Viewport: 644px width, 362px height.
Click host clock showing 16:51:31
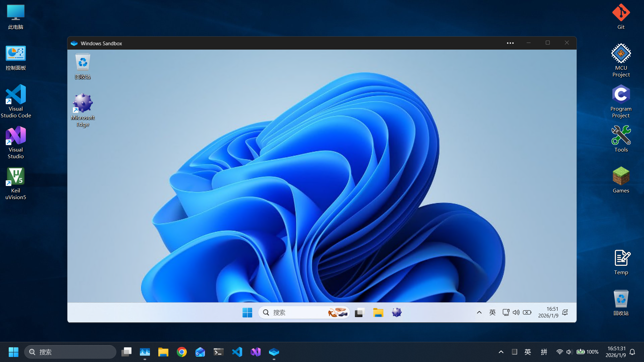616,352
